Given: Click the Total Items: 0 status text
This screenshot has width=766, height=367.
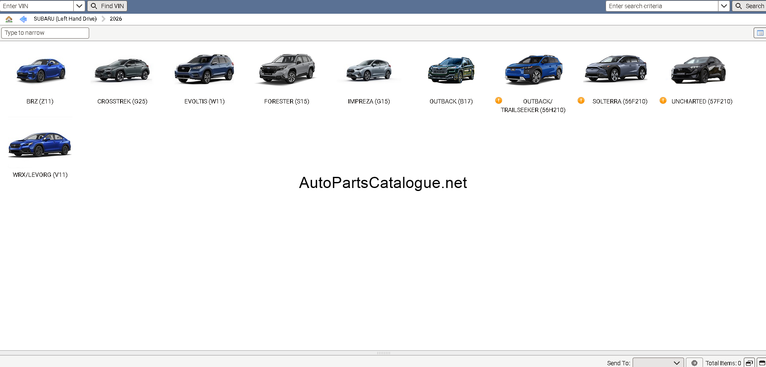Looking at the screenshot, I should coord(723,363).
